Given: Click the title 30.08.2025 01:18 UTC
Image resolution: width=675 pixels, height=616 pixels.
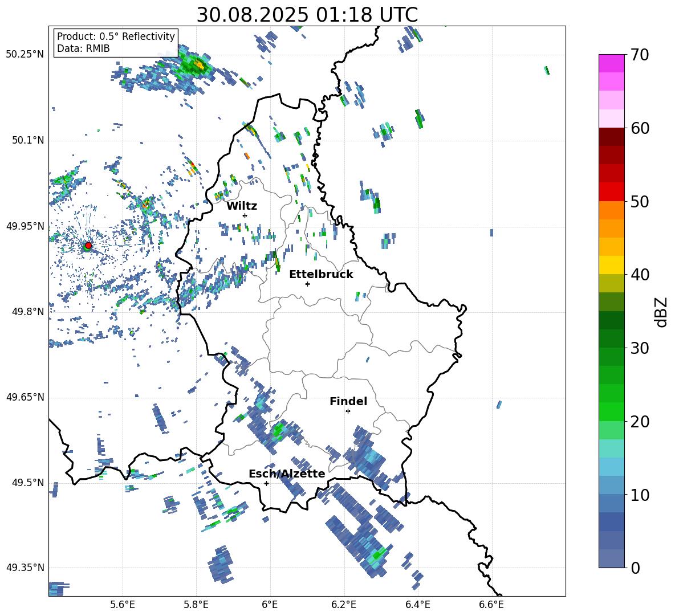Looking at the screenshot, I should pos(307,15).
